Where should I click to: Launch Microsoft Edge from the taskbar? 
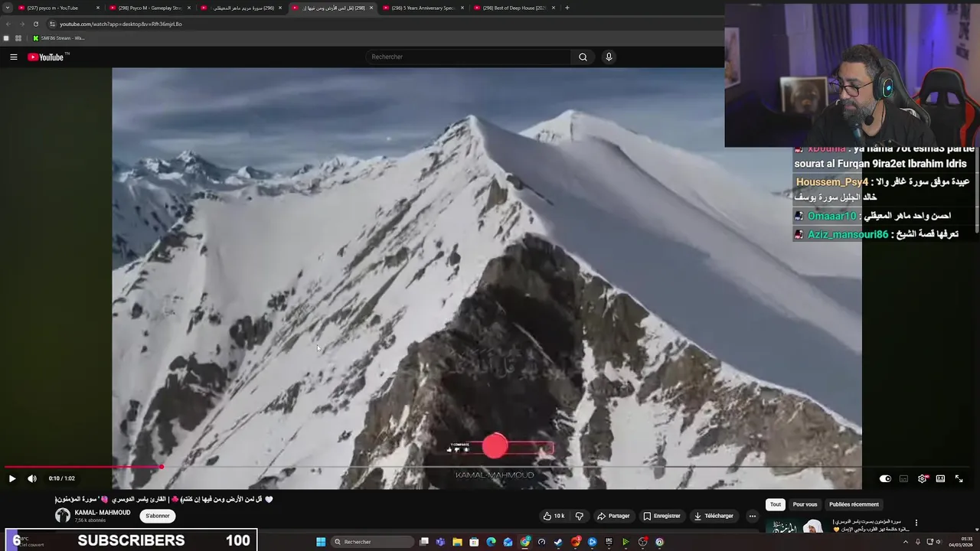[491, 542]
